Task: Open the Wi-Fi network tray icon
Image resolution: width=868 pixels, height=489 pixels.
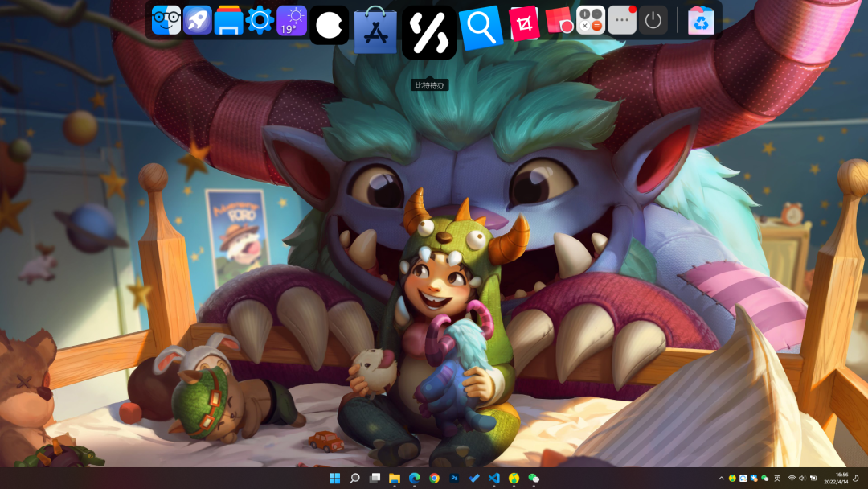Action: (792, 478)
